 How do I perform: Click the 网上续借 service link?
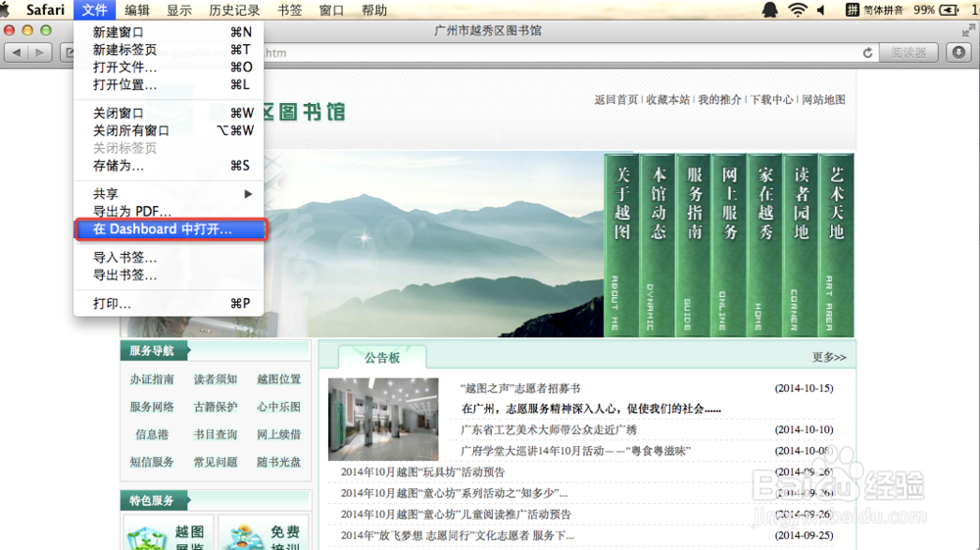[278, 434]
